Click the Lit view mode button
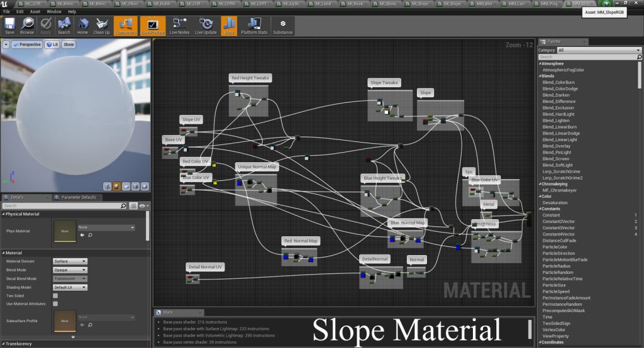This screenshot has width=644, height=348. 52,45
